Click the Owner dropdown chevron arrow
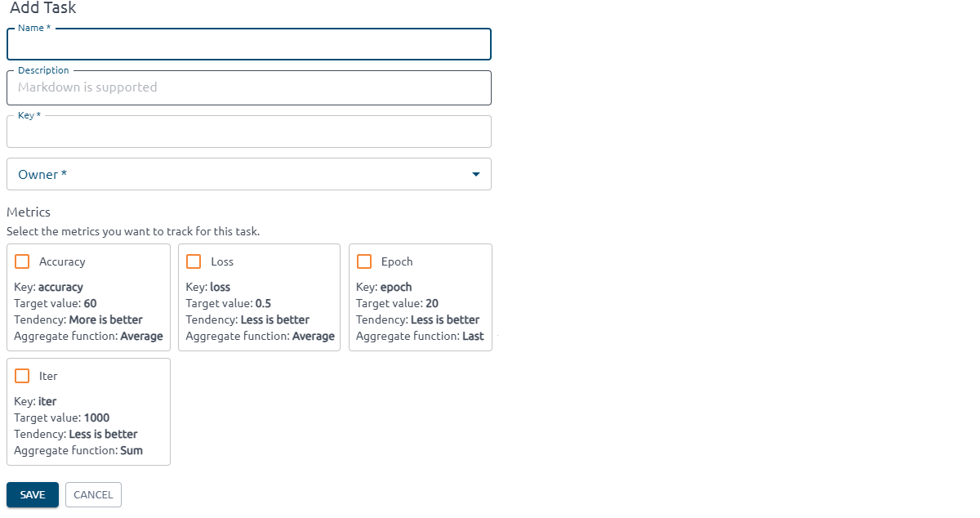The height and width of the screenshot is (518, 980). (475, 174)
